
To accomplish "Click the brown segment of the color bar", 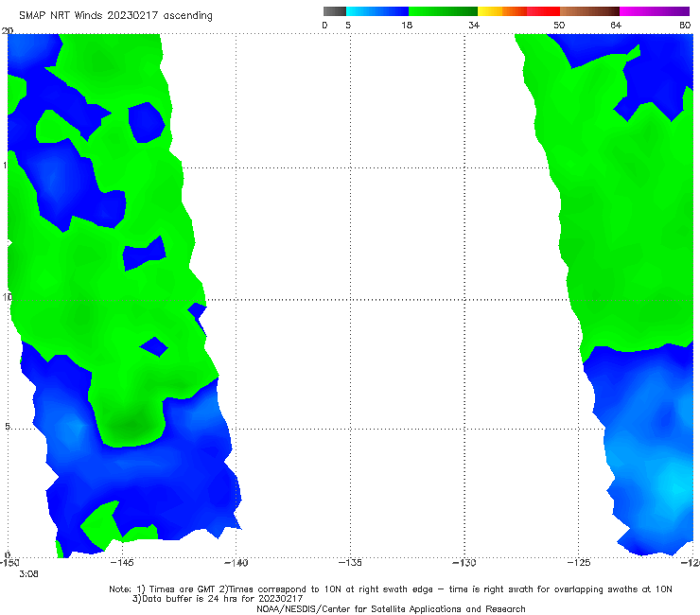I will point(589,11).
